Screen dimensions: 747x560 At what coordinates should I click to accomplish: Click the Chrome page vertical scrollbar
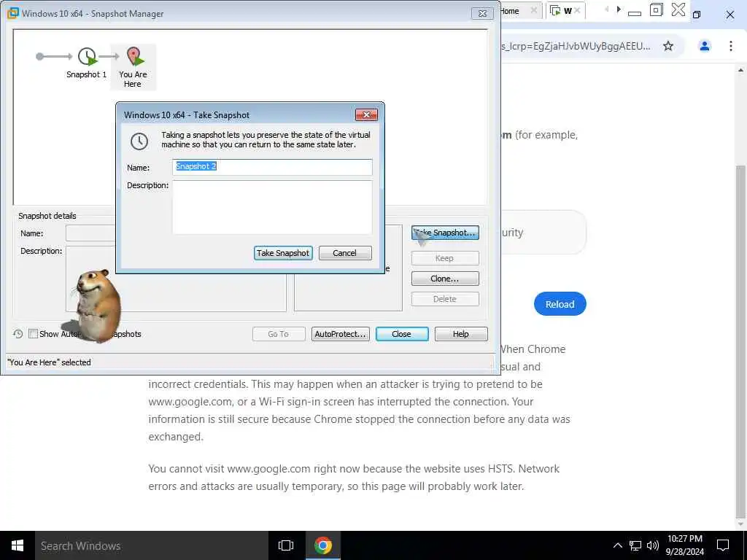click(741, 341)
